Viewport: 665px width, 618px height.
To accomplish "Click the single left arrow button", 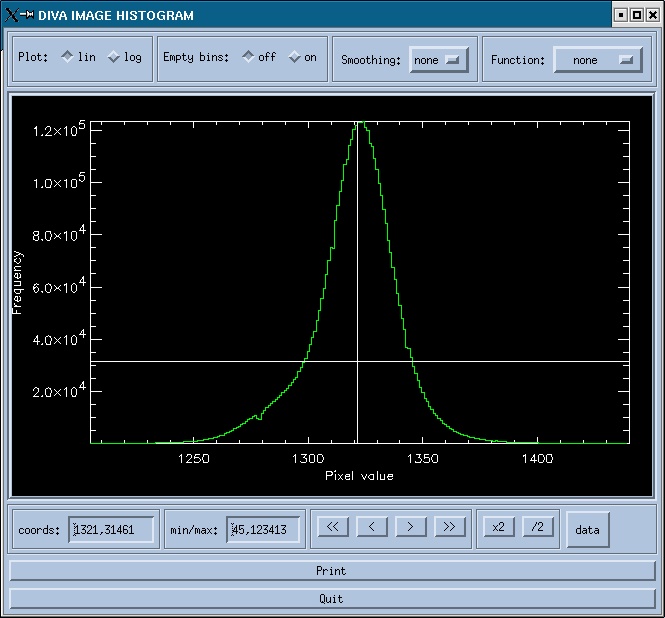I will coord(371,526).
